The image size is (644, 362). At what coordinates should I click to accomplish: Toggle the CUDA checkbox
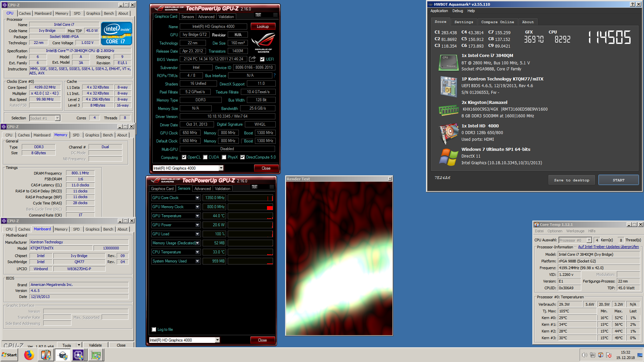pos(205,157)
